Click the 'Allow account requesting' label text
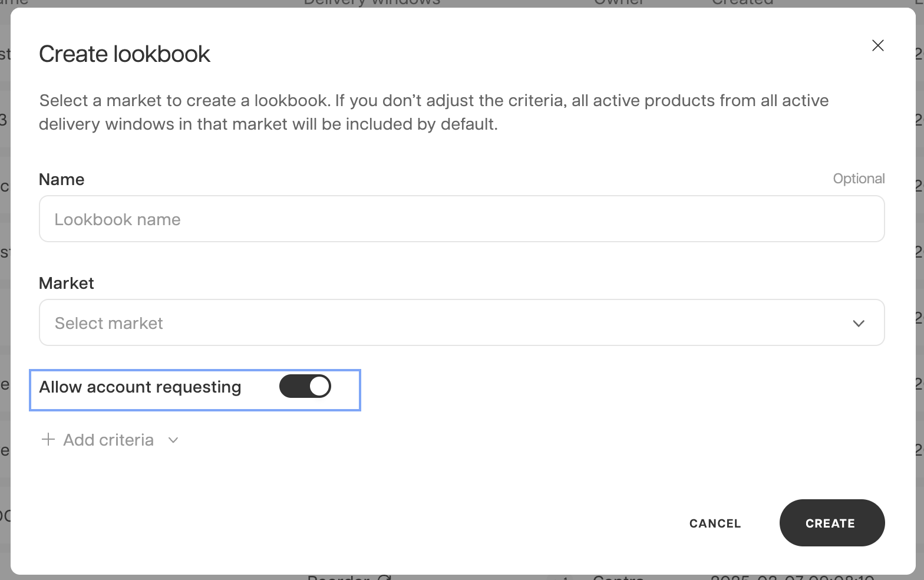The height and width of the screenshot is (580, 924). pos(140,387)
